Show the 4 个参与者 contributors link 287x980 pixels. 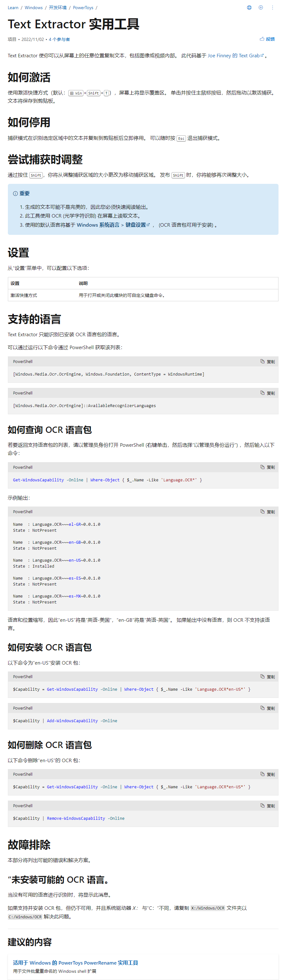click(x=59, y=40)
